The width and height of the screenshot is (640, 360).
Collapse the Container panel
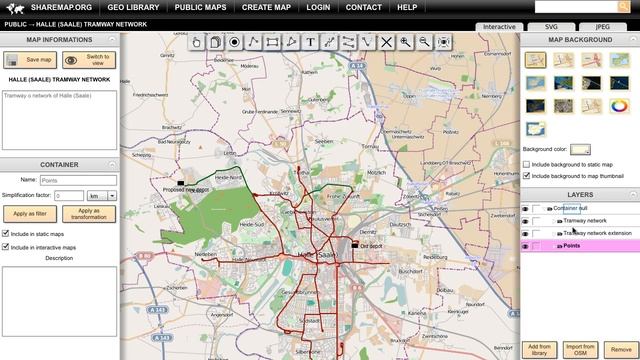pos(112,164)
